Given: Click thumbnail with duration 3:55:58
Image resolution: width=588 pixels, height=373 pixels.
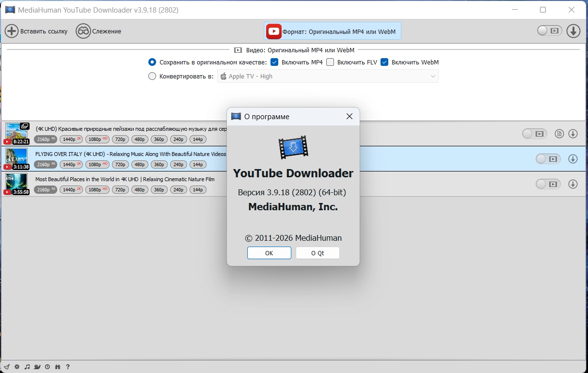Looking at the screenshot, I should click(17, 184).
